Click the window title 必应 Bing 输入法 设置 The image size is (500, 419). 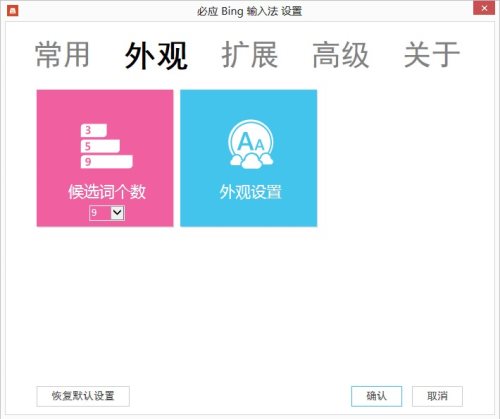click(249, 11)
